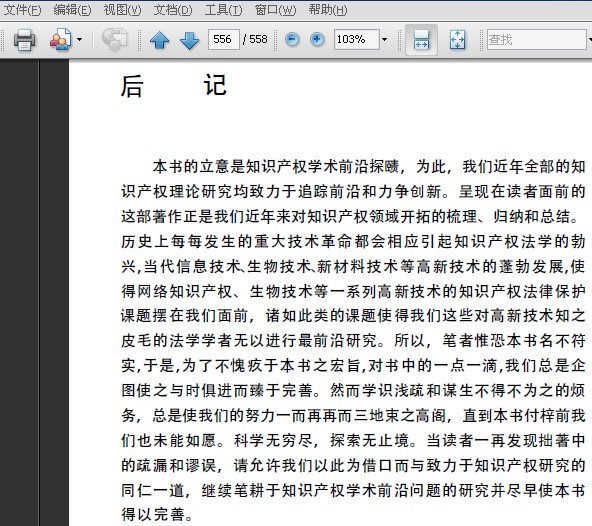Click the 查找 search box
Viewport: 592px width, 526px height.
(536, 39)
